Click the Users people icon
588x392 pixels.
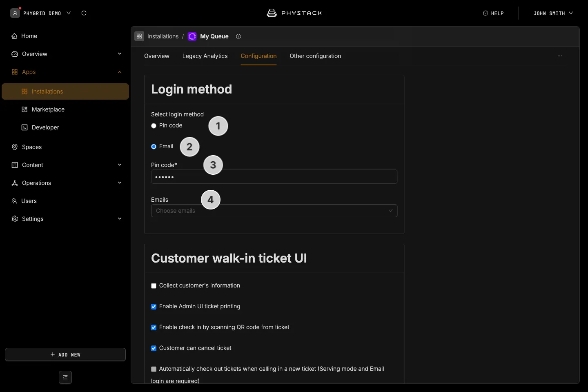pyautogui.click(x=14, y=201)
